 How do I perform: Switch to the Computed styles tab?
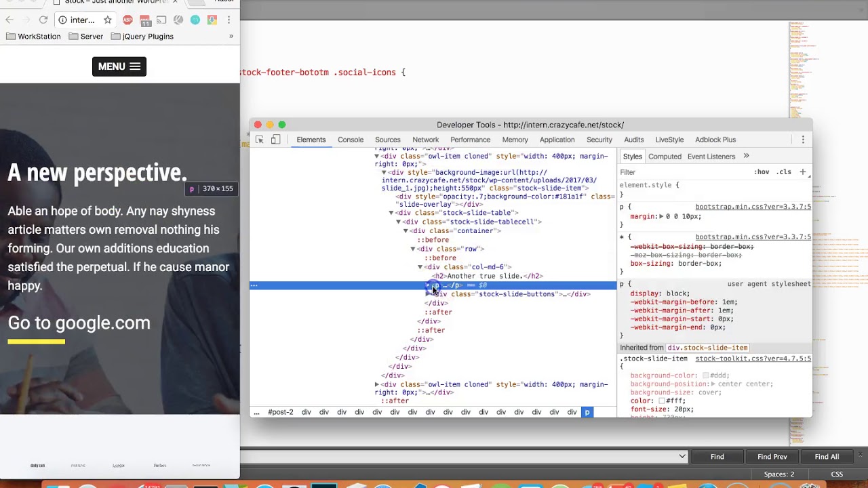click(665, 157)
